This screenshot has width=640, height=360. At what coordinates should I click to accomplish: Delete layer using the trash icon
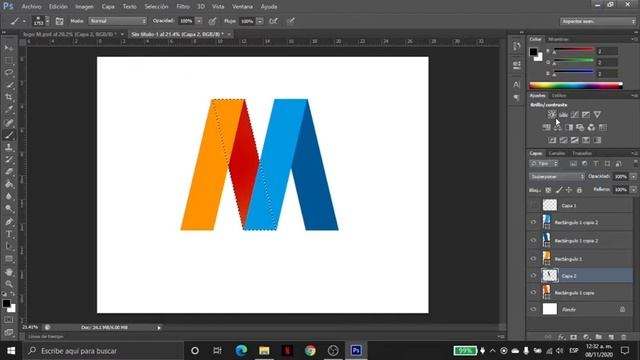pos(623,337)
